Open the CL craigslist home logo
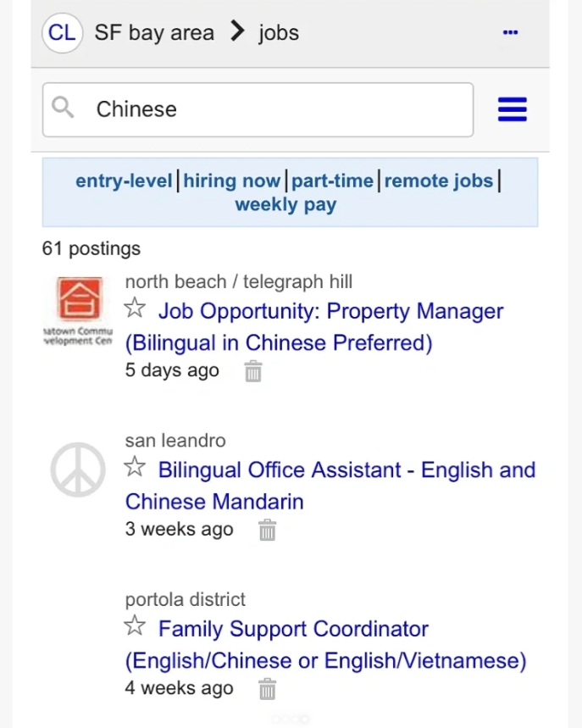This screenshot has height=728, width=582. (62, 33)
